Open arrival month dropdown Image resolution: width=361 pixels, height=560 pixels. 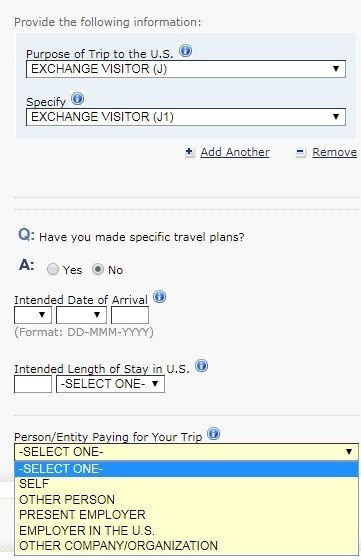(81, 315)
